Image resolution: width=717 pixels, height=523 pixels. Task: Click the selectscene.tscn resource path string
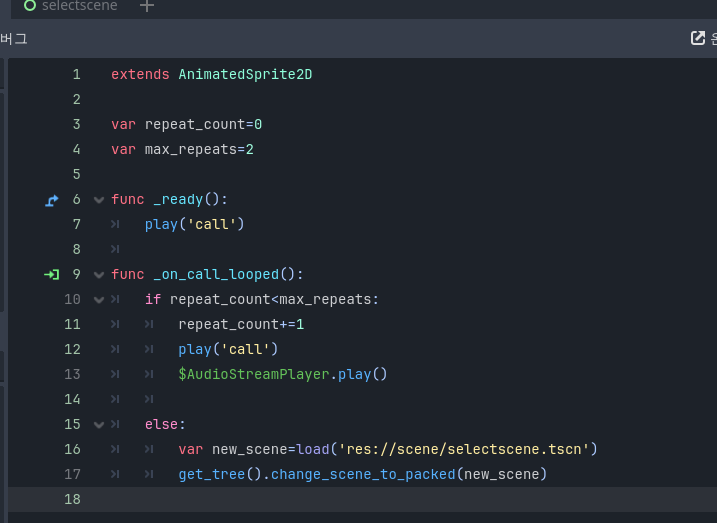pos(464,449)
